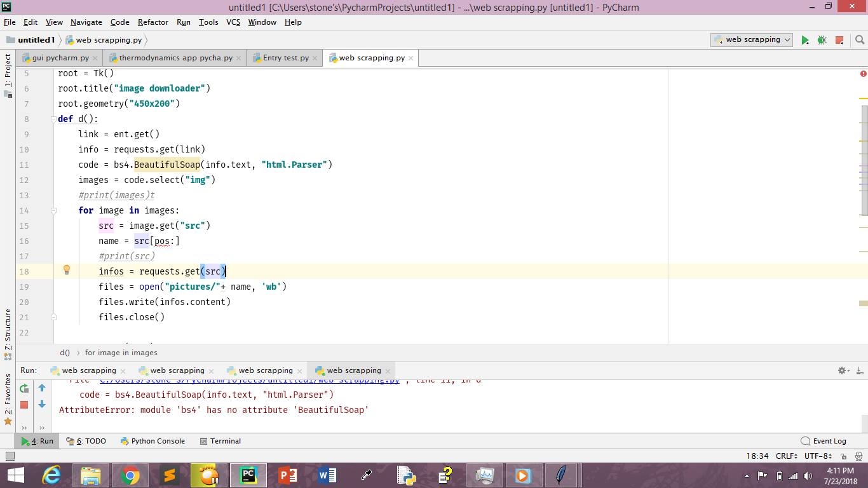Image resolution: width=868 pixels, height=488 pixels.
Task: Switch to the Entry test.py tab
Action: 286,58
